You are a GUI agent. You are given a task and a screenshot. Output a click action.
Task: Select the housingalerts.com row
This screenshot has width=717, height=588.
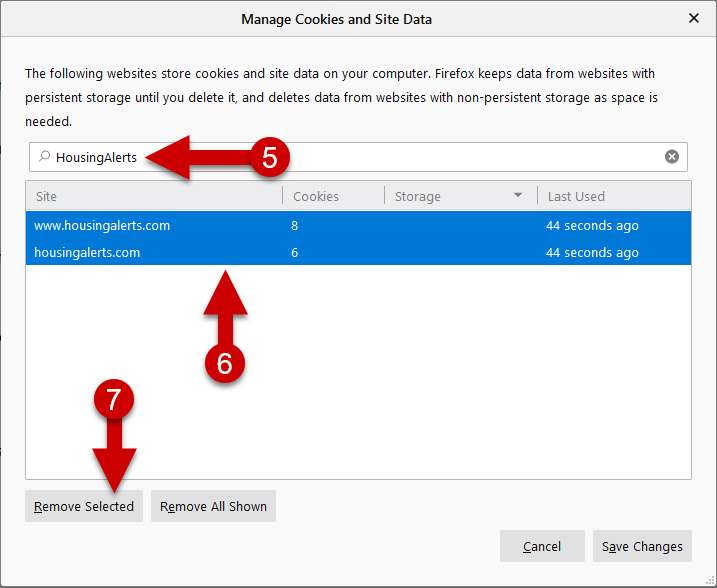tap(358, 252)
